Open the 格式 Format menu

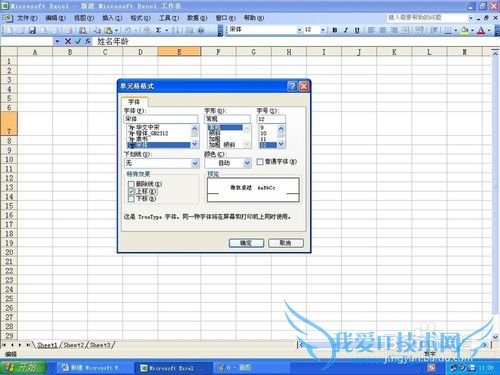[140, 18]
